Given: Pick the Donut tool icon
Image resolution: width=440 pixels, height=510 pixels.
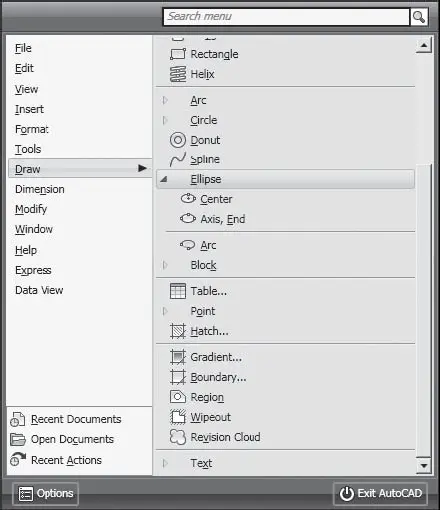Looking at the screenshot, I should pyautogui.click(x=178, y=140).
